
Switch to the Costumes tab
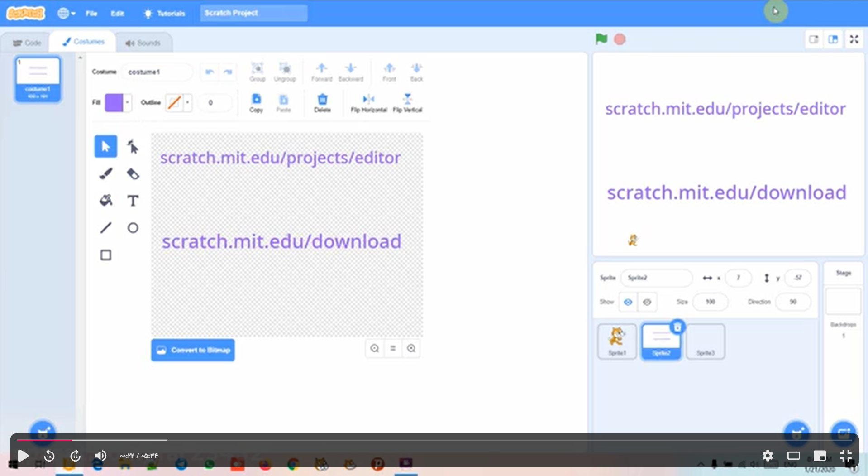pos(83,42)
